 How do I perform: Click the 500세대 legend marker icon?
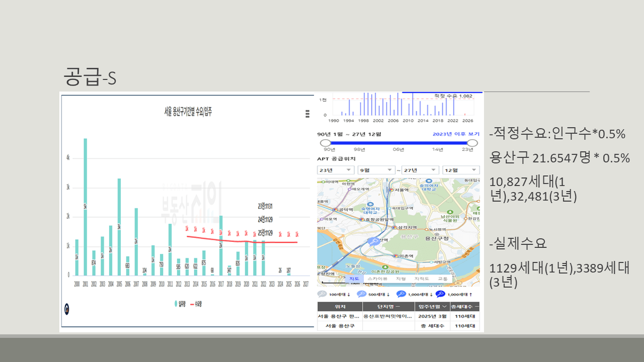pyautogui.click(x=362, y=294)
